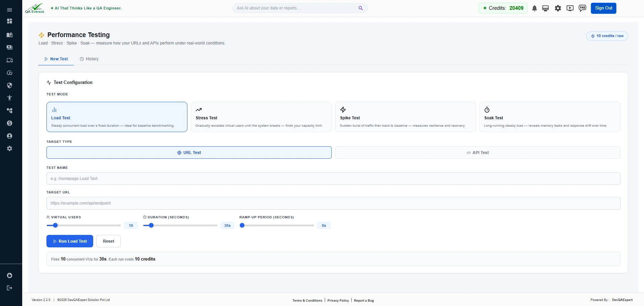Viewport: 644px width, 306px height.
Task: Select the Load Test mode card
Action: click(117, 117)
